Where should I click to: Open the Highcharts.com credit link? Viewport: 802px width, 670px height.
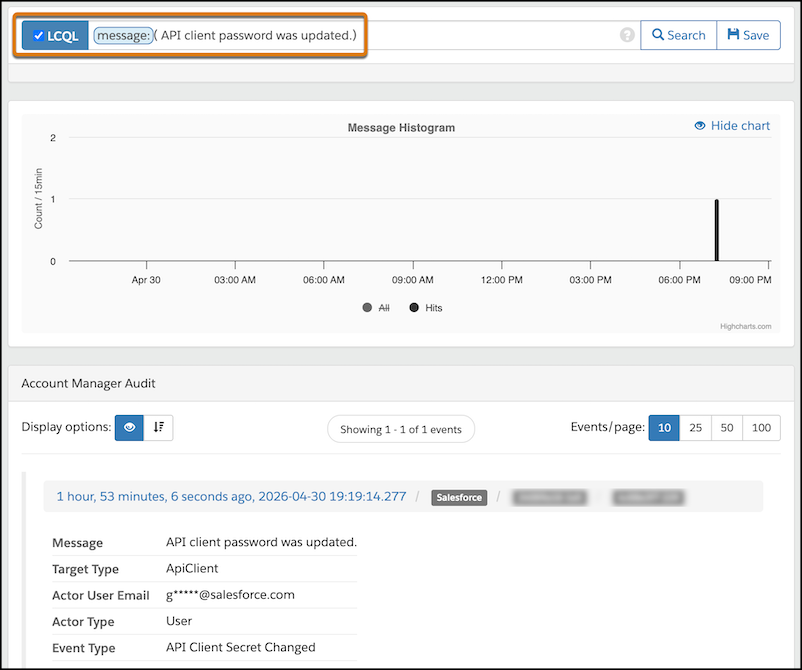745,326
